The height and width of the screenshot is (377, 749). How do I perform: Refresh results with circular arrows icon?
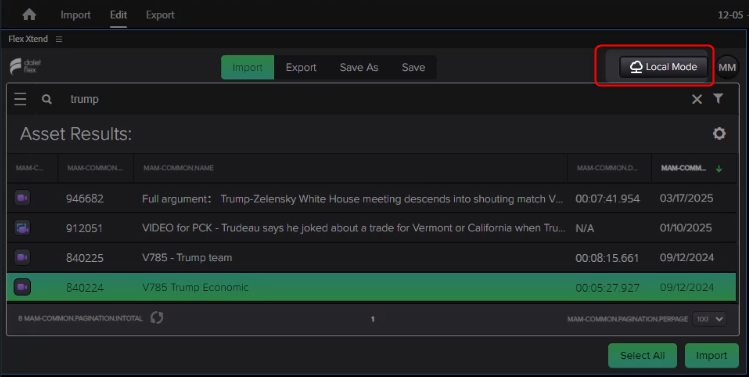[157, 318]
